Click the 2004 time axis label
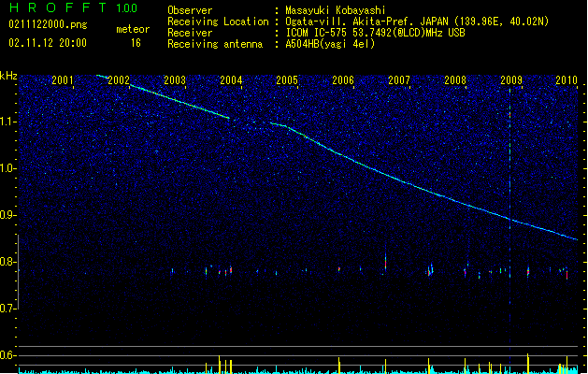This screenshot has height=374, width=588. [x=231, y=79]
